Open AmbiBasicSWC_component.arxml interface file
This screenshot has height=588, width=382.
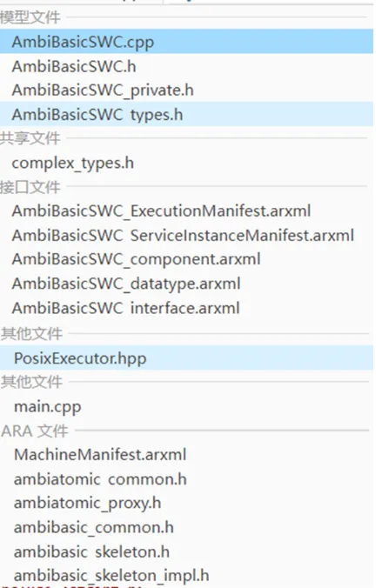pyautogui.click(x=186, y=259)
